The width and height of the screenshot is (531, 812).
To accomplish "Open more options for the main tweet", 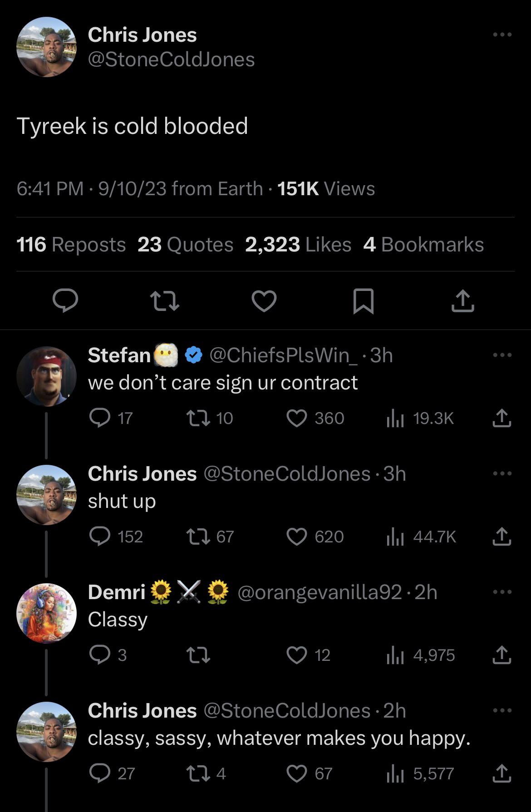I will click(x=502, y=35).
